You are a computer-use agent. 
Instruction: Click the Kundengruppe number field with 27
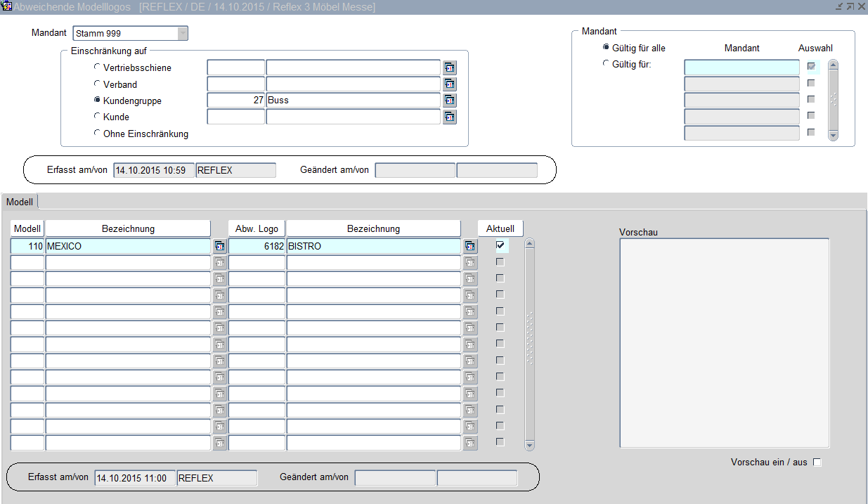tap(235, 101)
